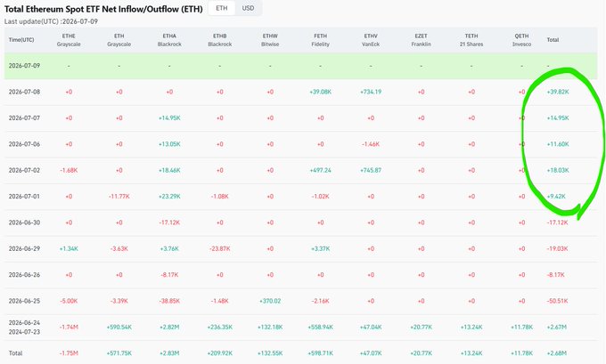Click the +11.60K total value
606x364 pixels.
[558, 144]
